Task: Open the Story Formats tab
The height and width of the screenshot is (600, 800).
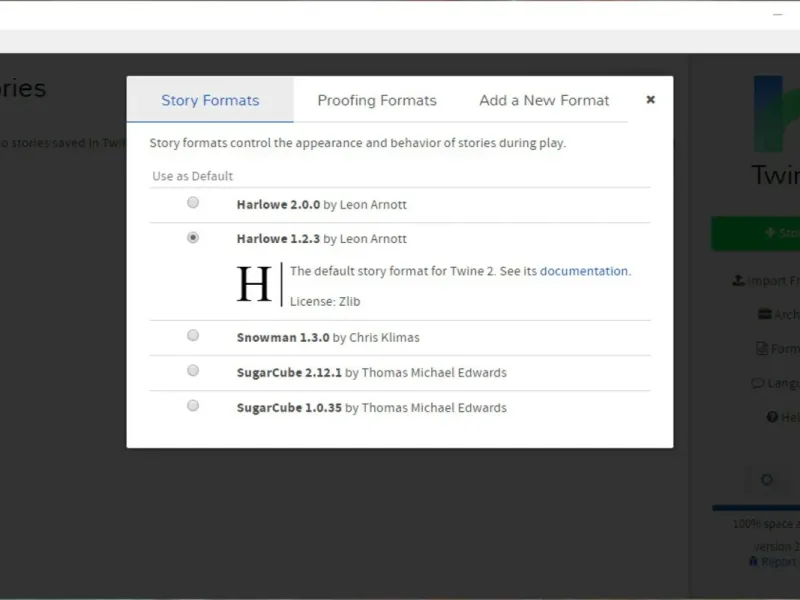Action: click(x=210, y=100)
